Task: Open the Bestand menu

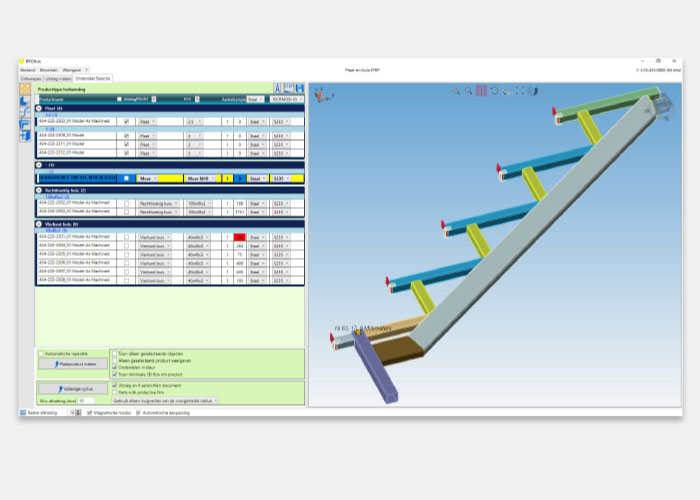Action: [27, 70]
